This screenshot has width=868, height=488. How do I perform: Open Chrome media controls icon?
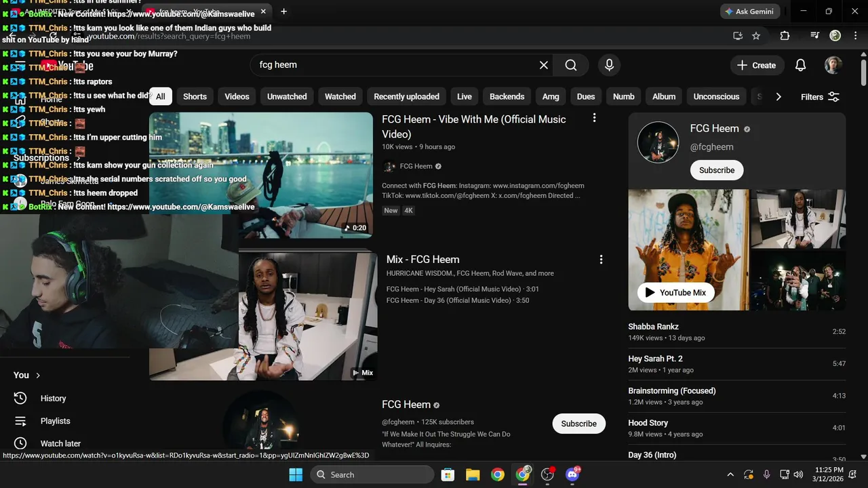point(815,36)
